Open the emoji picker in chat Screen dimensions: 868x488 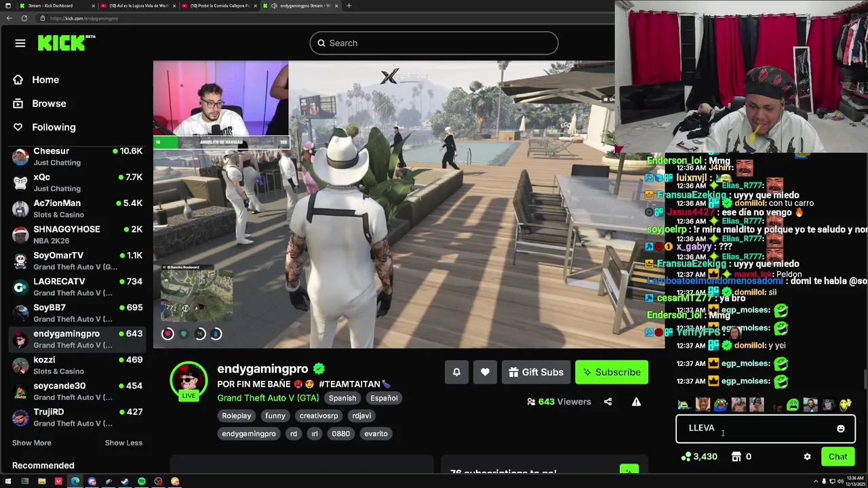pos(841,428)
